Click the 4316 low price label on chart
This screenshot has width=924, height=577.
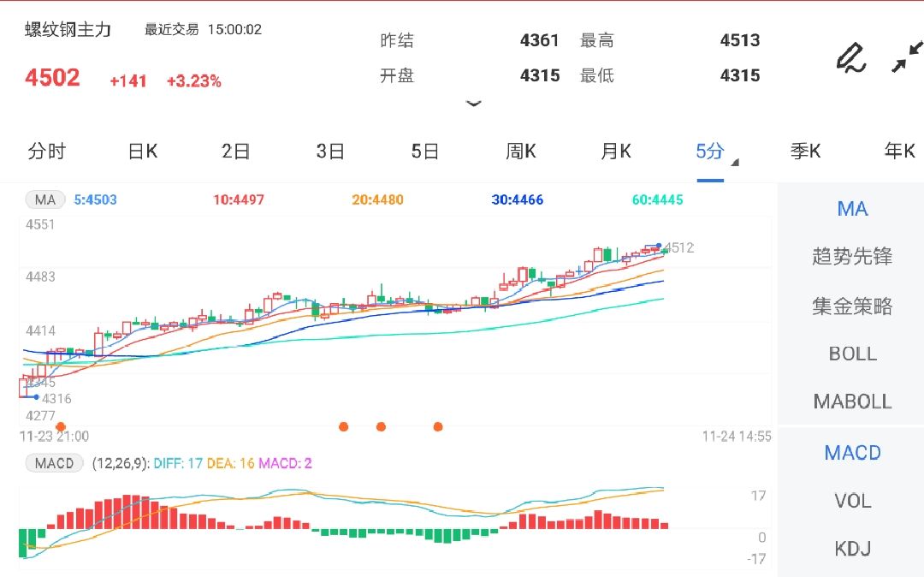click(56, 399)
